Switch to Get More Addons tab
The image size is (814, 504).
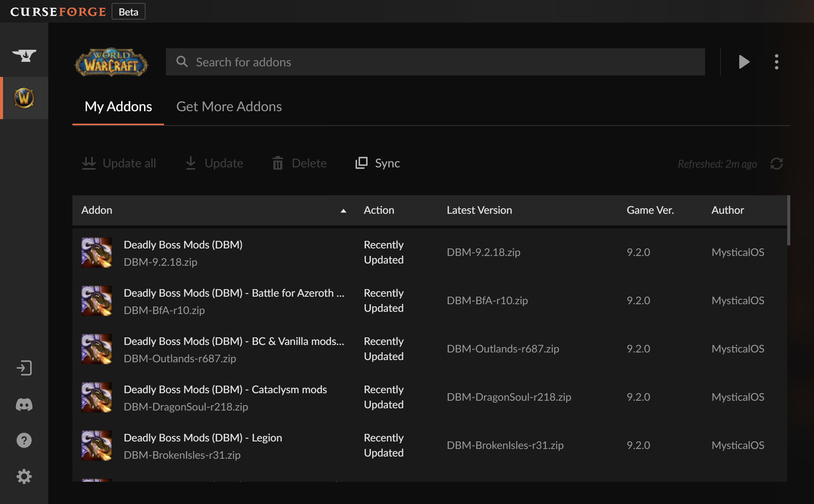point(229,107)
